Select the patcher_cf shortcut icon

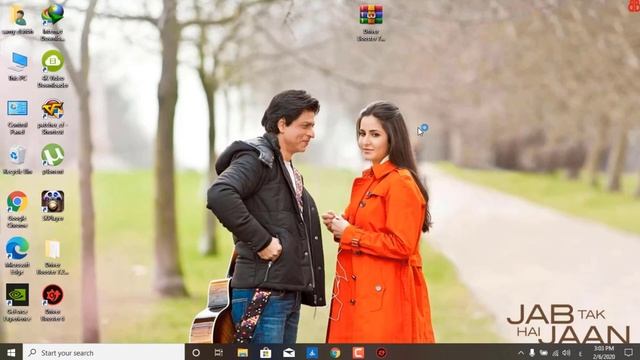click(53, 109)
